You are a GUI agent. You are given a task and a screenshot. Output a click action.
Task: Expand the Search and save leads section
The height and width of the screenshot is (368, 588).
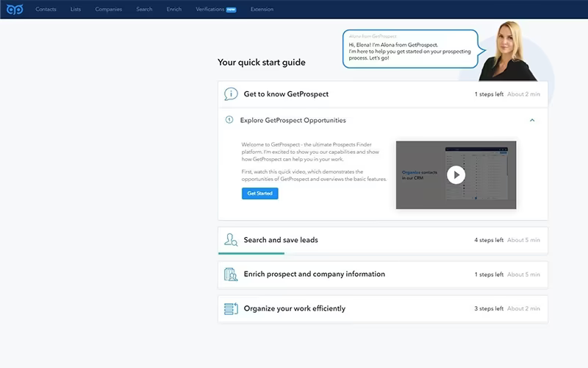[x=382, y=241]
